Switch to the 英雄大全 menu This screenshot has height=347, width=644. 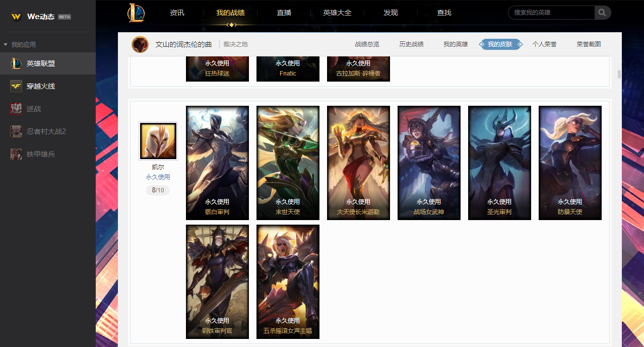337,13
